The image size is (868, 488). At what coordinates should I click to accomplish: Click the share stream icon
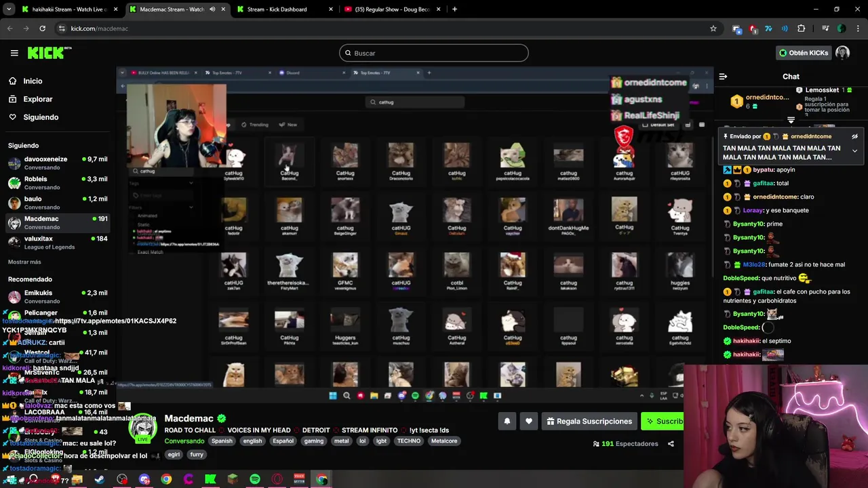tap(671, 444)
